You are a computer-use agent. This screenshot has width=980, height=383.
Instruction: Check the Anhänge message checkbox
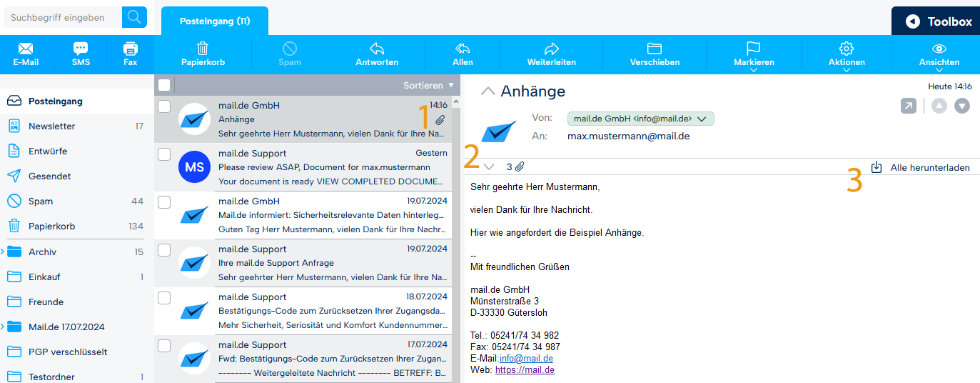click(164, 106)
